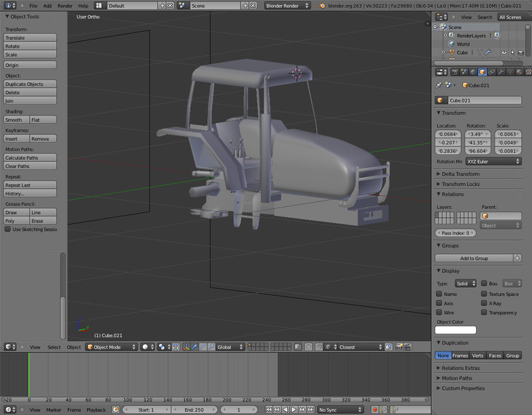Image resolution: width=532 pixels, height=415 pixels.
Task: Open the No Sync dropdown
Action: pyautogui.click(x=340, y=409)
